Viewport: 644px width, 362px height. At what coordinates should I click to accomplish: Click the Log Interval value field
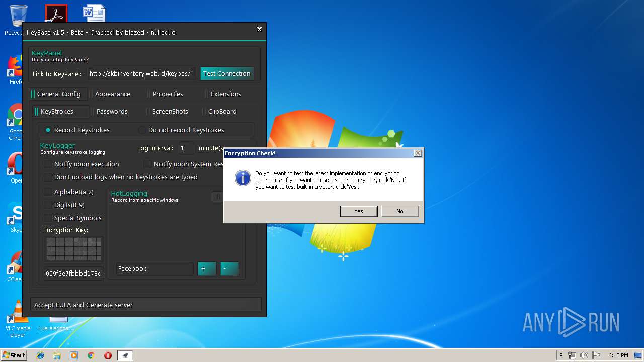pyautogui.click(x=186, y=148)
